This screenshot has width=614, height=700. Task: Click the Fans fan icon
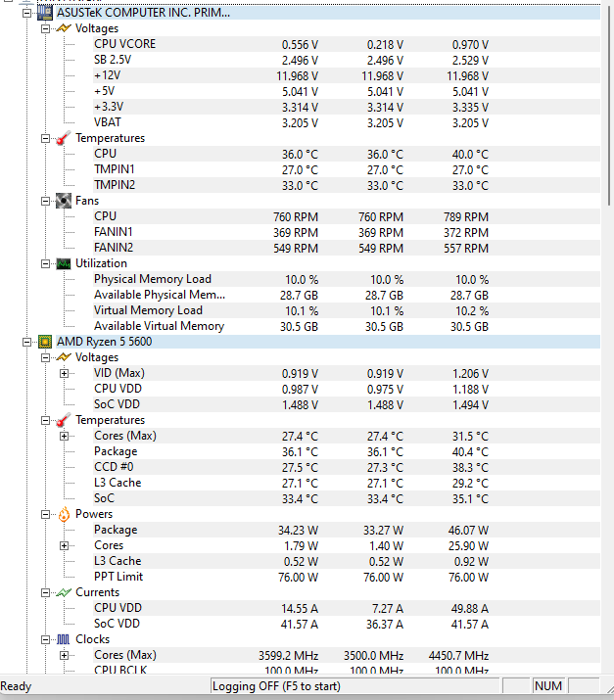(64, 201)
